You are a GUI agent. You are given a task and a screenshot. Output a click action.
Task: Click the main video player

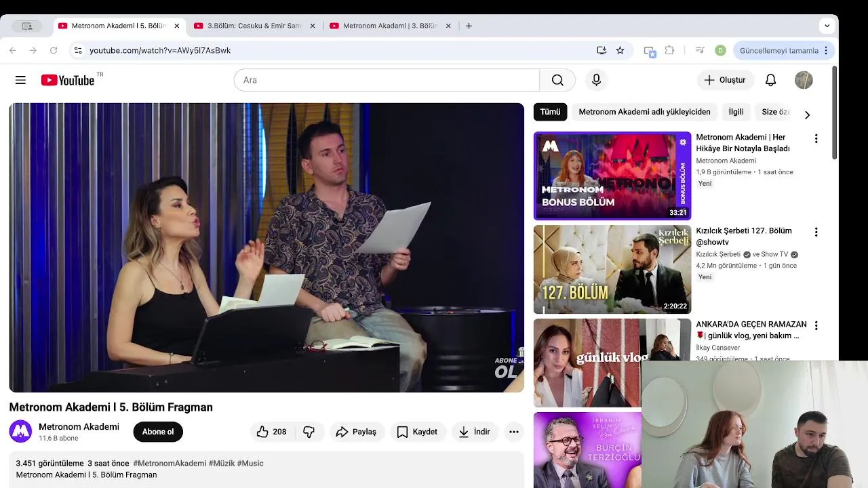tap(267, 247)
